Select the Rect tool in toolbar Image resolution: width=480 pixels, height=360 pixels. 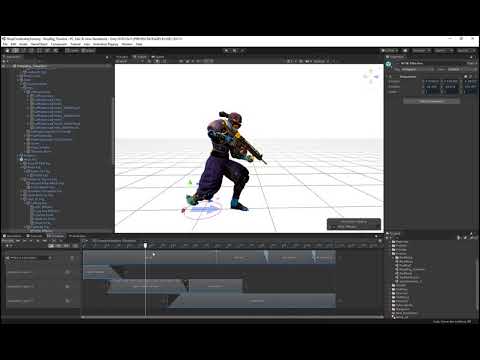[x=39, y=51]
